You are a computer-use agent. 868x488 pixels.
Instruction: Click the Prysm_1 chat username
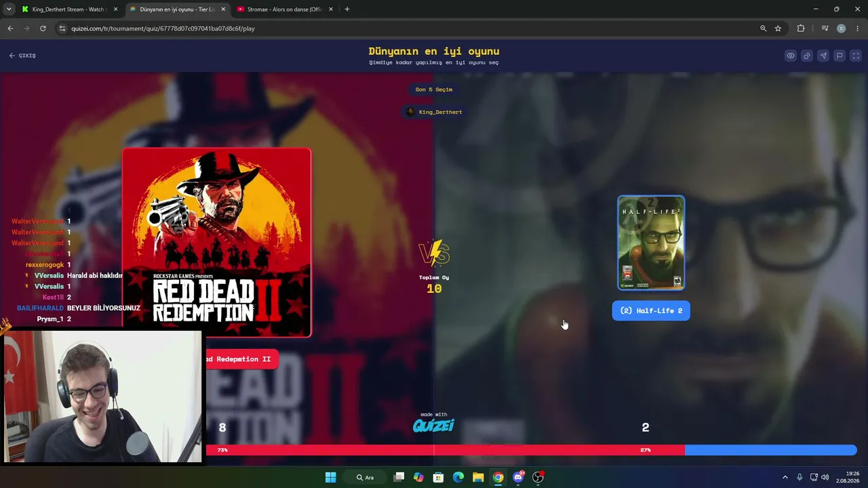[x=50, y=319]
